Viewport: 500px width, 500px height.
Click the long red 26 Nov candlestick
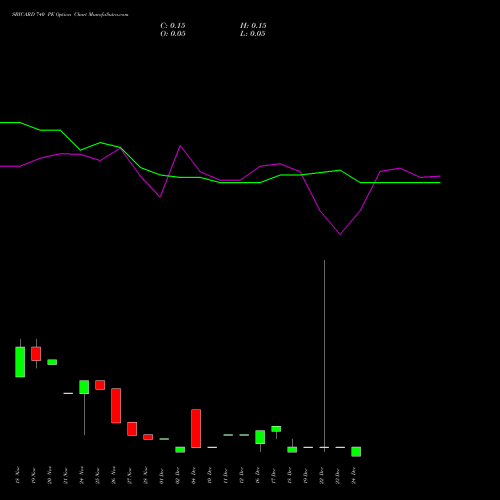[116, 406]
